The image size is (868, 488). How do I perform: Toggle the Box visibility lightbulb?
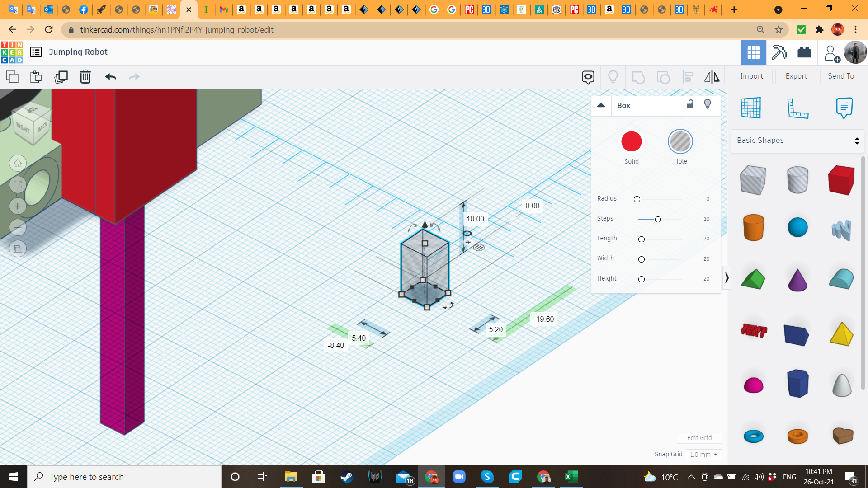click(x=708, y=104)
